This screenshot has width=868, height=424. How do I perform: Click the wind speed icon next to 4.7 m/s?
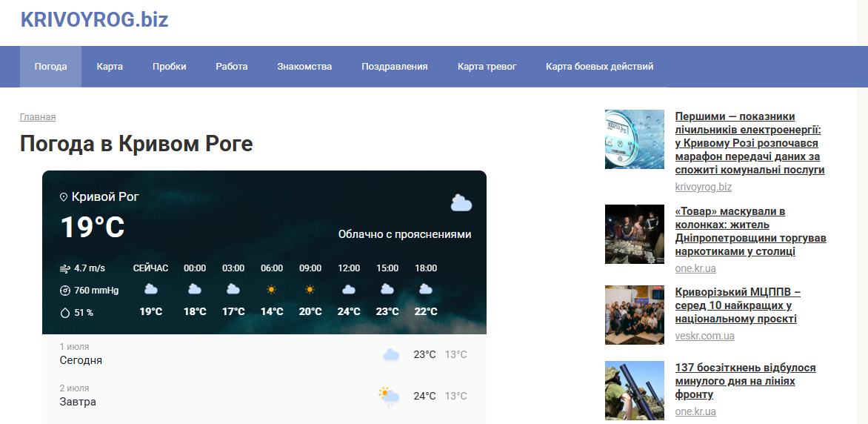64,269
